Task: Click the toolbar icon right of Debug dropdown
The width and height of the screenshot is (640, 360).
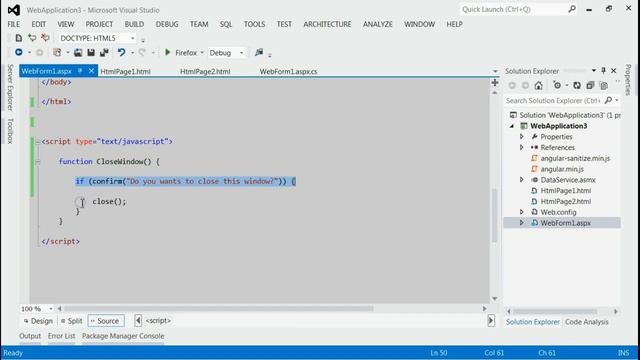Action: 259,52
